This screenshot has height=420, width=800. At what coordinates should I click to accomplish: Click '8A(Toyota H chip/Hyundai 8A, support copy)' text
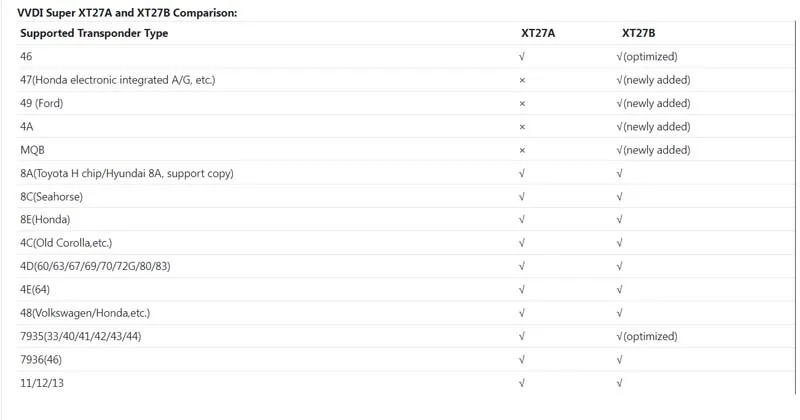click(x=126, y=173)
